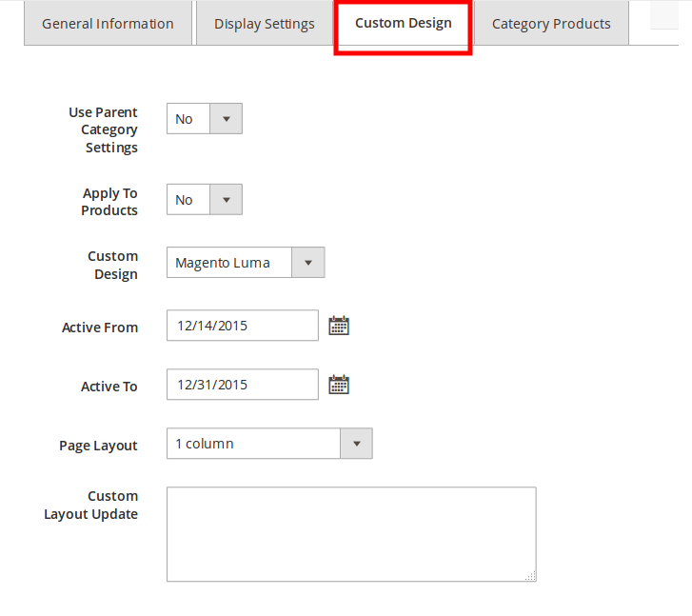Open the Apply To Products dropdown
The image size is (692, 616).
[x=205, y=200]
